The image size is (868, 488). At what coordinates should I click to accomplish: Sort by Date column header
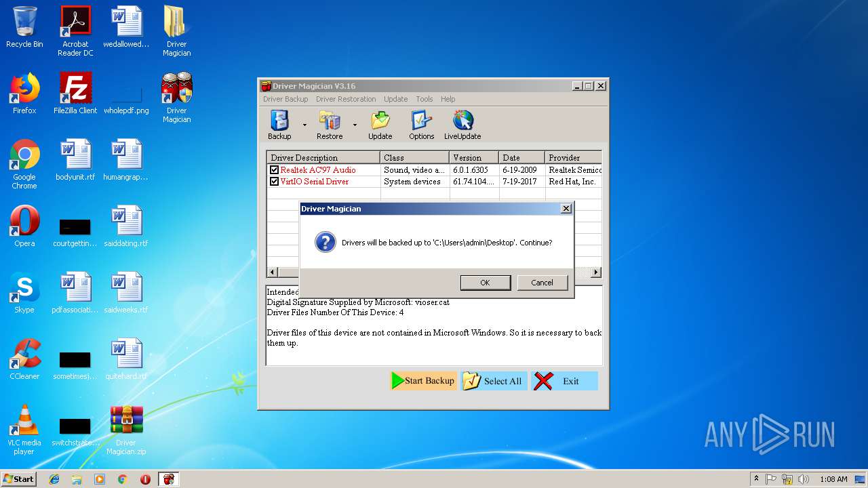pos(521,158)
